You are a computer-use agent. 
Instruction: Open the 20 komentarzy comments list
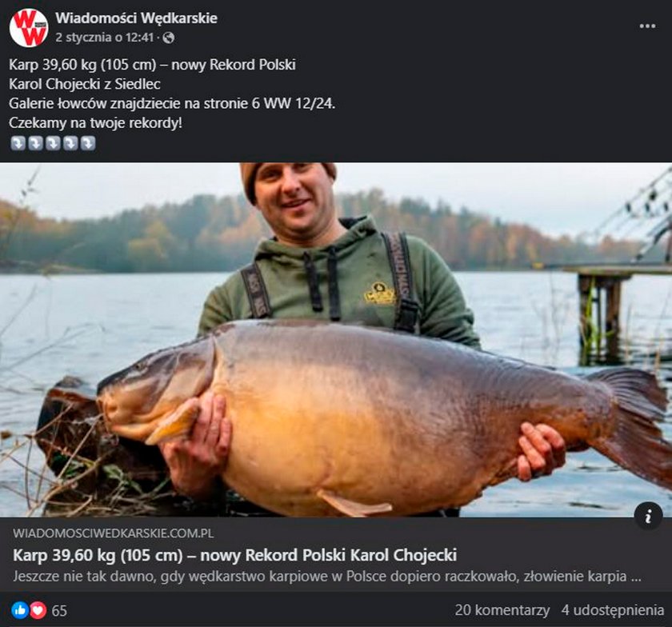click(502, 610)
